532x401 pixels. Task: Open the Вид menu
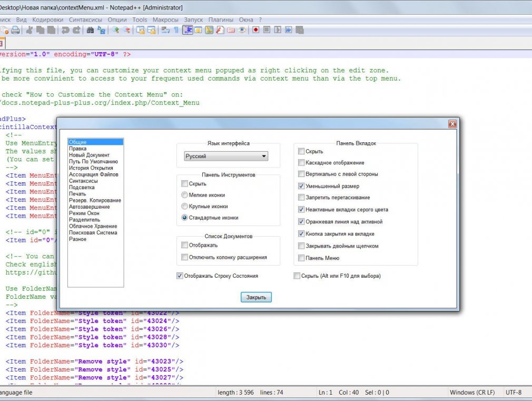tap(22, 19)
